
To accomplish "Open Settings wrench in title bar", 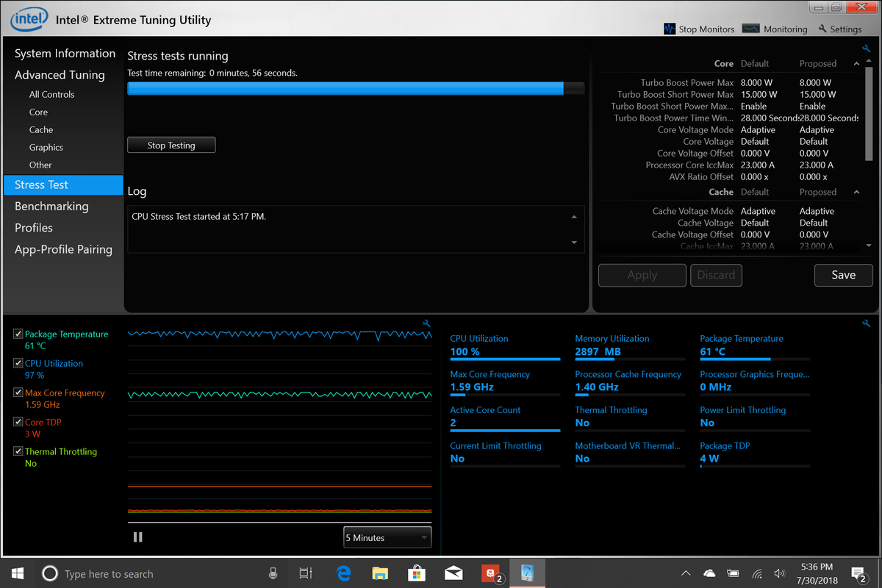I will 839,29.
